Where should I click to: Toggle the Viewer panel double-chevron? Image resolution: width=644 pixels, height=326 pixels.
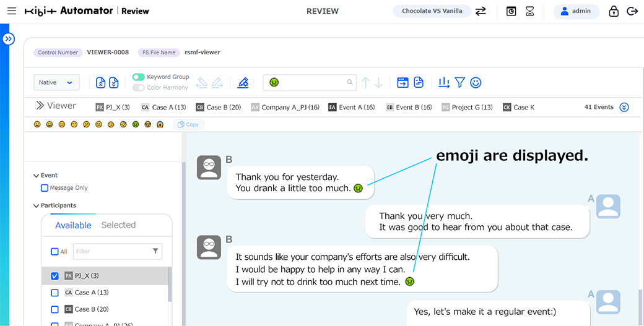click(x=40, y=105)
